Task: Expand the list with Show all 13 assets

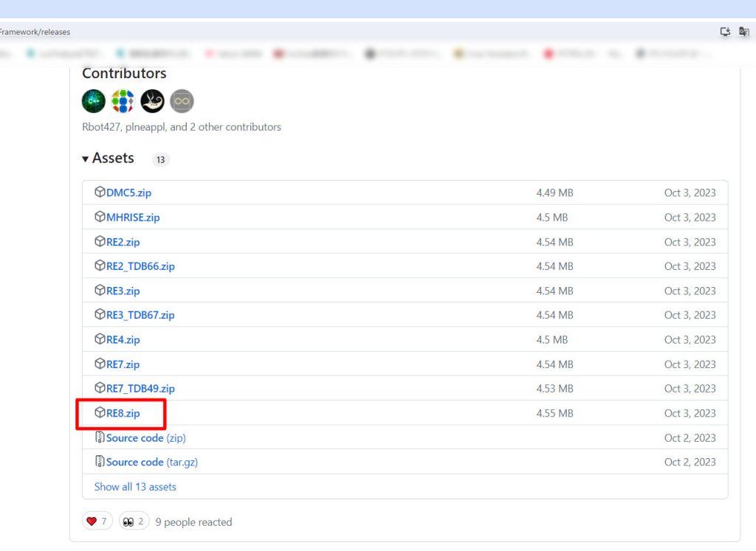Action: point(135,487)
